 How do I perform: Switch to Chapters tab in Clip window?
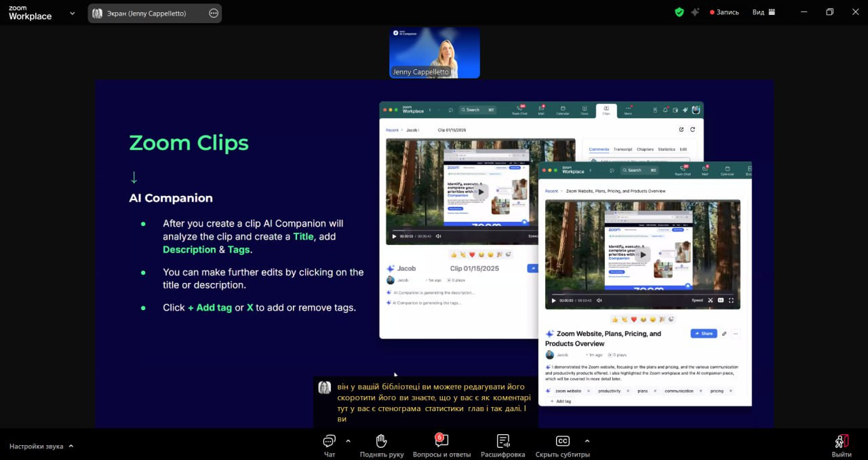click(x=645, y=149)
